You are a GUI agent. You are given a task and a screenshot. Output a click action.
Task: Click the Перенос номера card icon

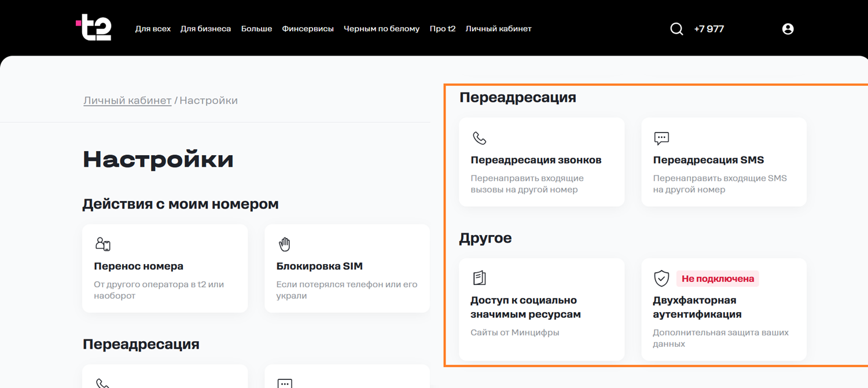pyautogui.click(x=103, y=244)
